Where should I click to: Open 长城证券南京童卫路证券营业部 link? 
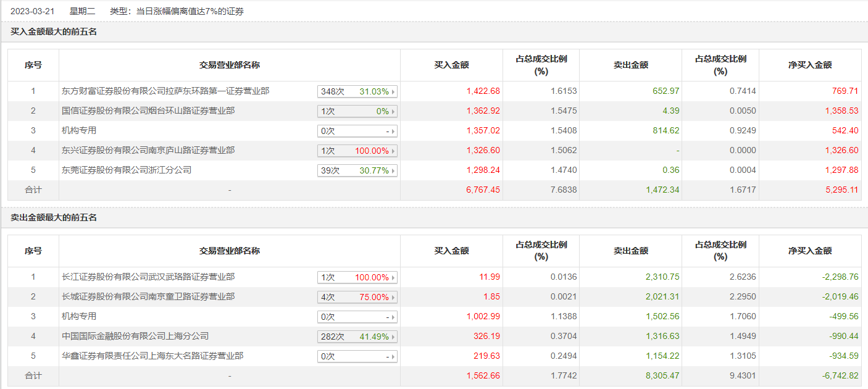(148, 297)
